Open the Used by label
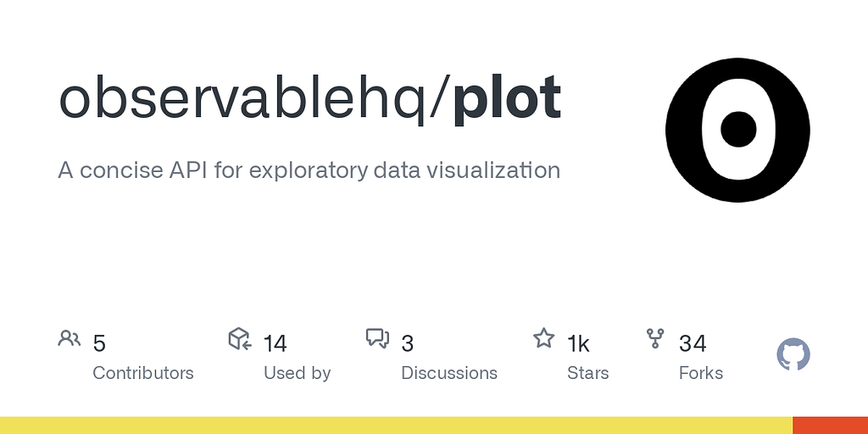This screenshot has width=868, height=434. 297,374
